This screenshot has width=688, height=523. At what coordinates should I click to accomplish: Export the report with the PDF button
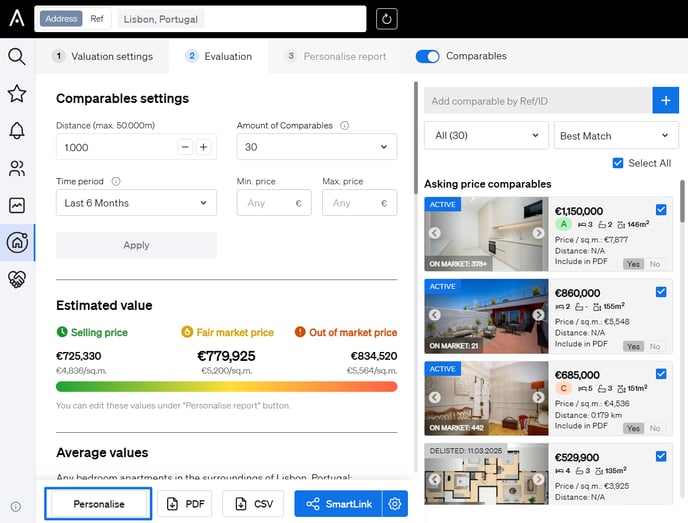point(184,504)
